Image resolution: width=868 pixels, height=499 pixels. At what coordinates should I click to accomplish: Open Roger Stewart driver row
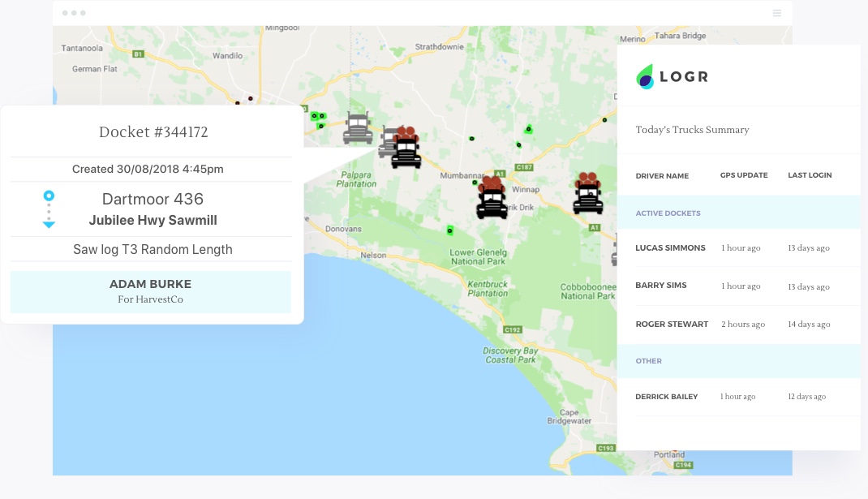point(738,325)
